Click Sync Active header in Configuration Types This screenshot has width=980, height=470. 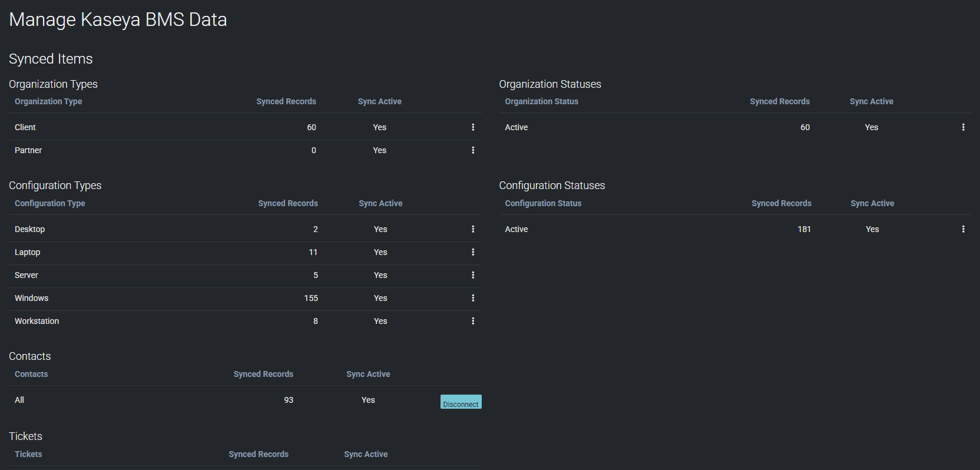pos(380,203)
